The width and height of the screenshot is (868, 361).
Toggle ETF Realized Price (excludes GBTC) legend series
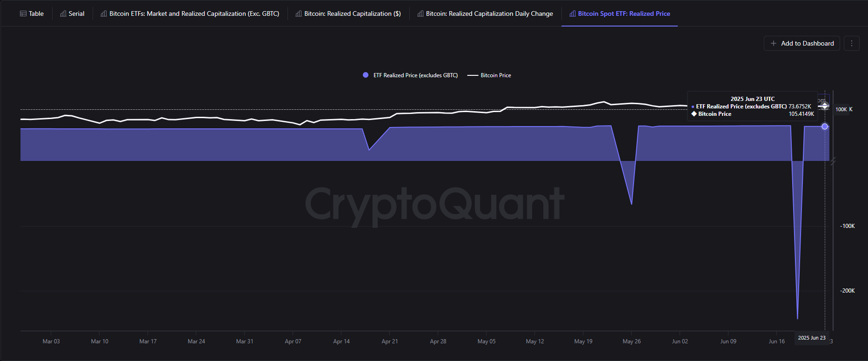coord(410,75)
